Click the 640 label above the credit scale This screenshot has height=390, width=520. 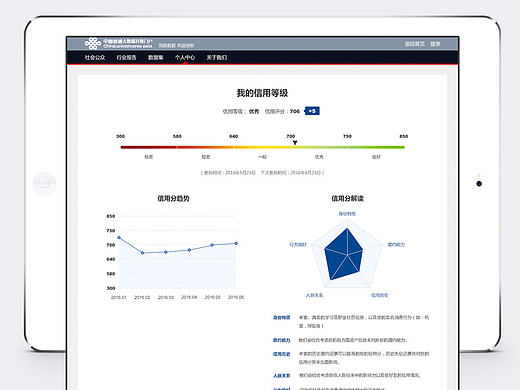tap(234, 136)
